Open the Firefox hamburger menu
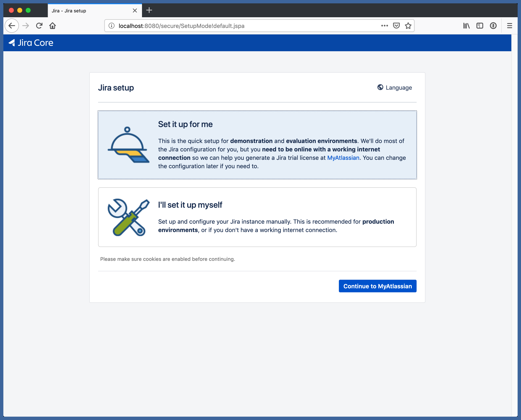 509,26
